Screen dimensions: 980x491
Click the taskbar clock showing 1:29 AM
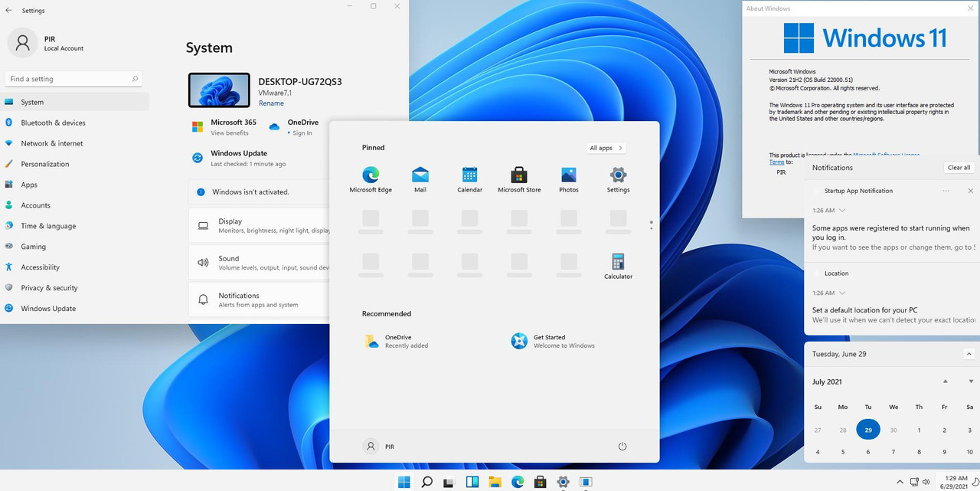(956, 482)
